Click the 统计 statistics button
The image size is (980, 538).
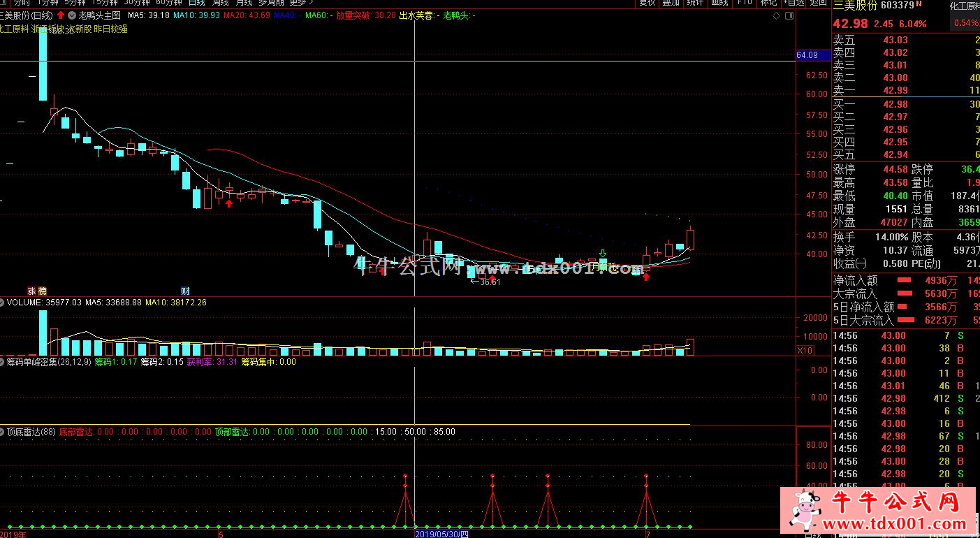pyautogui.click(x=695, y=3)
